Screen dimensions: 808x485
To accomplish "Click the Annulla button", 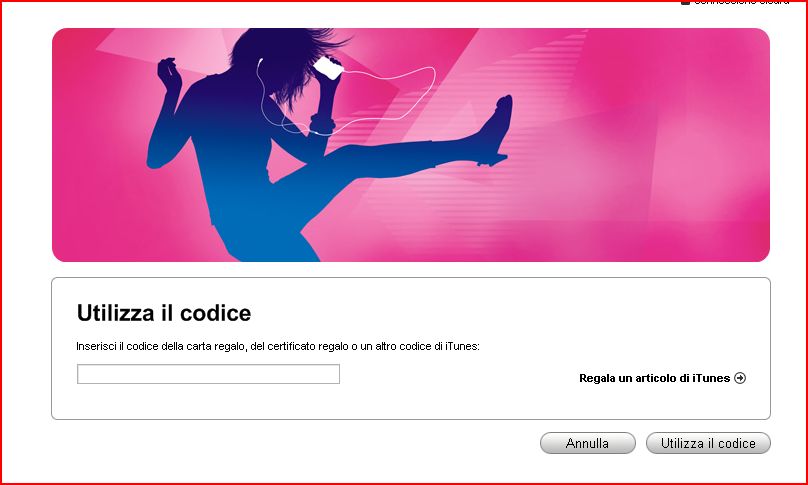I will 587,443.
